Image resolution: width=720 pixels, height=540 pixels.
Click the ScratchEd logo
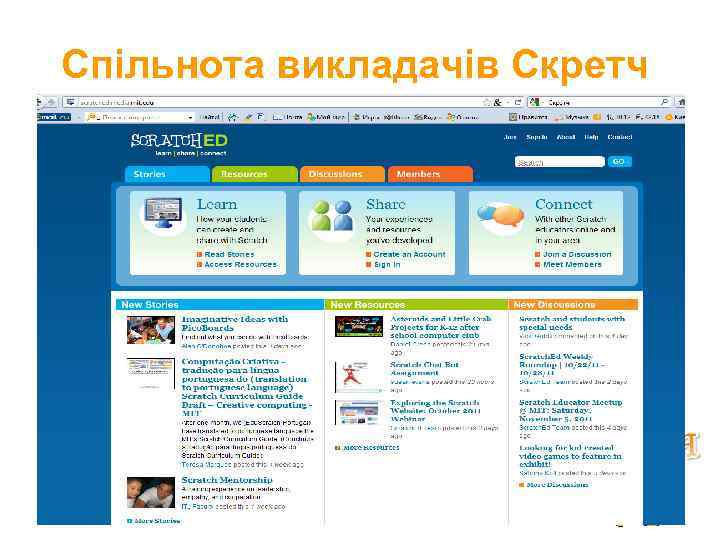point(179,144)
